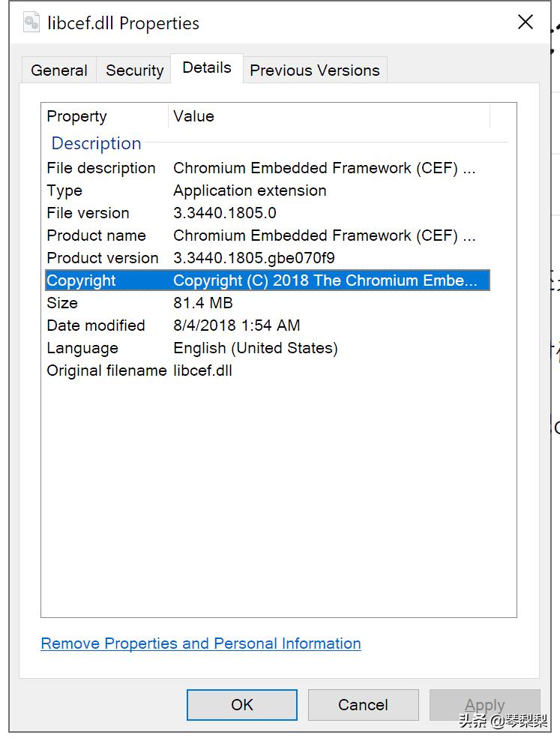The image size is (560, 741).
Task: Close the Properties dialog window
Action: point(526,22)
